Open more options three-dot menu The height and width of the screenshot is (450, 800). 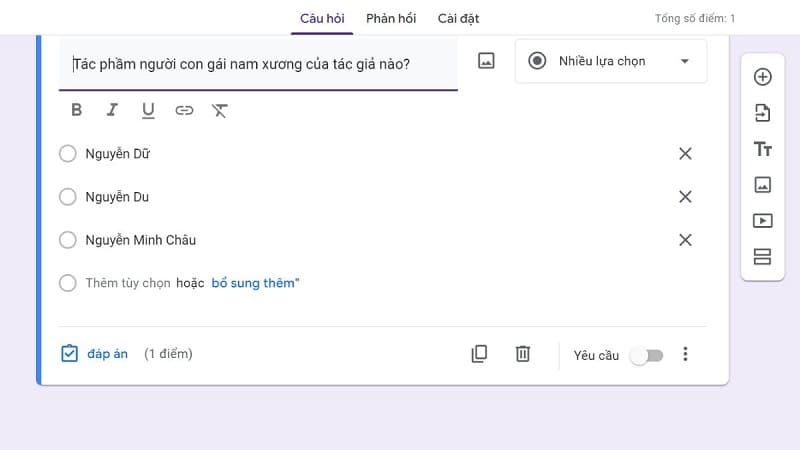click(x=685, y=354)
